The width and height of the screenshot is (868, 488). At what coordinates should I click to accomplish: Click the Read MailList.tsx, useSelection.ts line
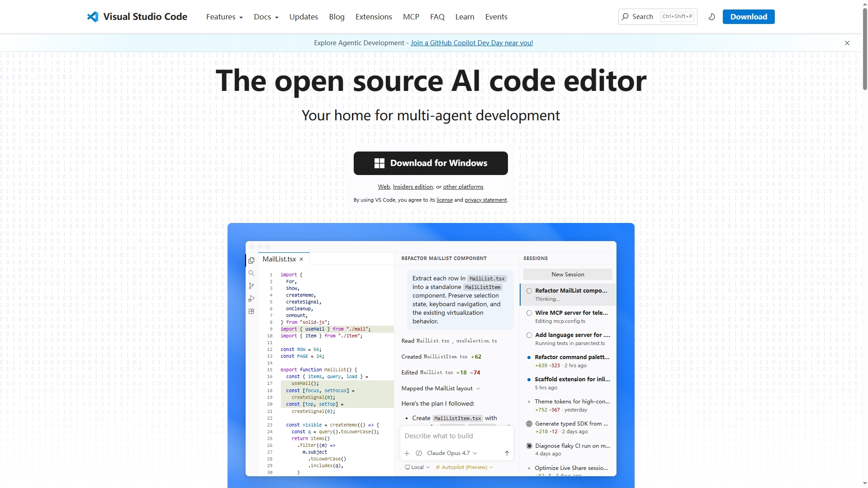pos(449,341)
